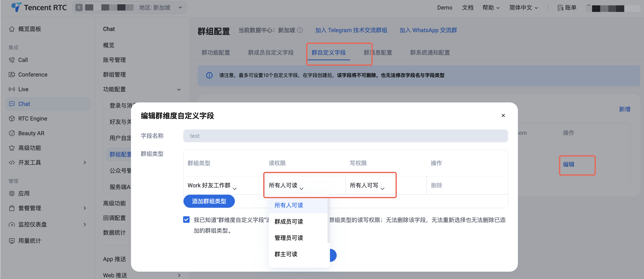Click the Beauty AR smiley icon
The height and width of the screenshot is (279, 644).
(12, 133)
